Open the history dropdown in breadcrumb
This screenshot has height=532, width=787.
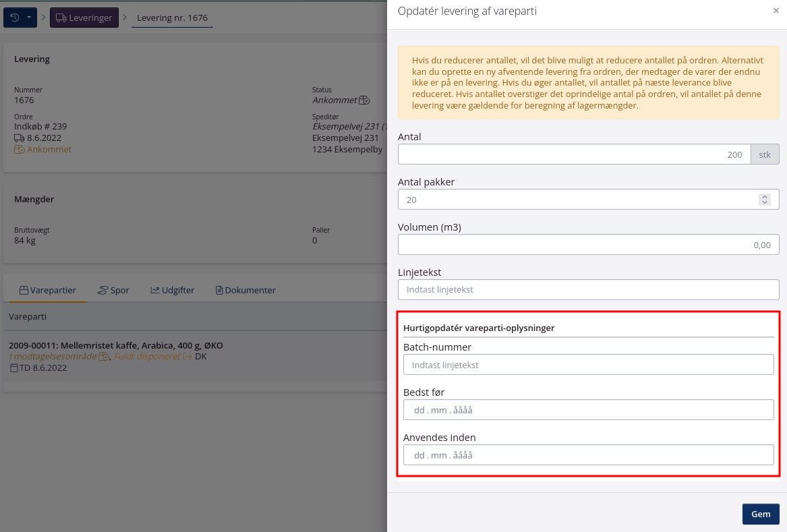tap(20, 18)
